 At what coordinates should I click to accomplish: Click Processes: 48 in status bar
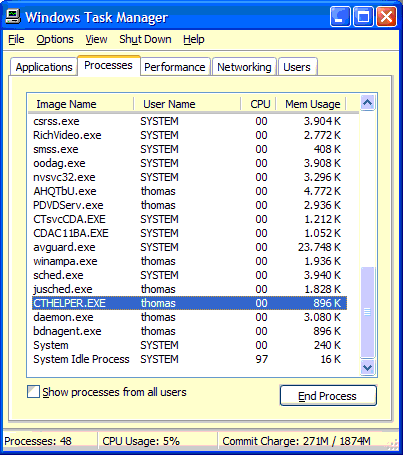point(38,441)
